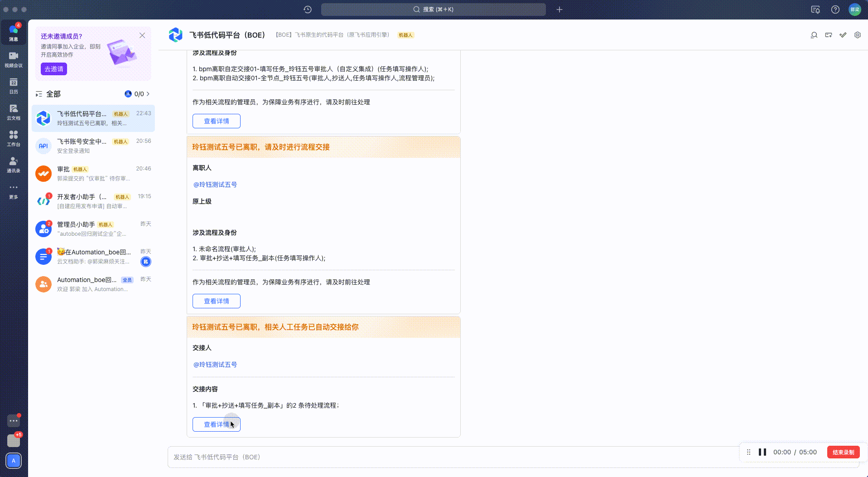Open 视频会议 video meeting in sidebar
This screenshot has height=477, width=868.
coord(14,59)
